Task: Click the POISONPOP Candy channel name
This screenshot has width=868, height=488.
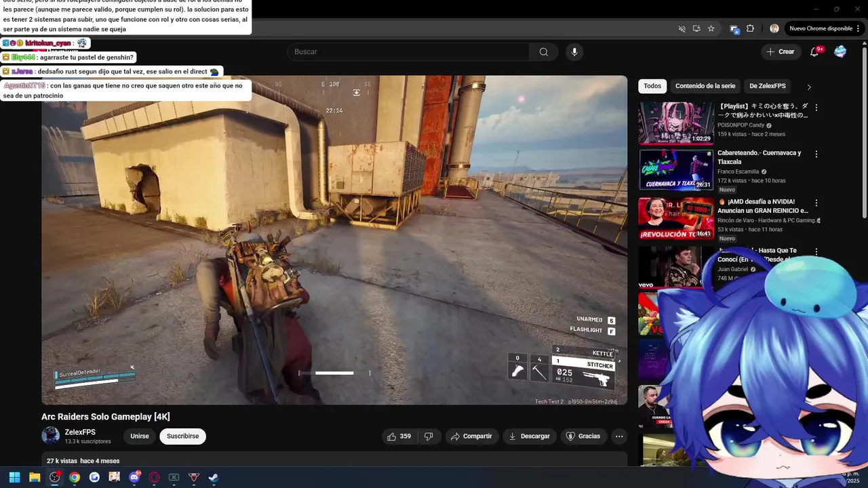Action: [x=741, y=125]
